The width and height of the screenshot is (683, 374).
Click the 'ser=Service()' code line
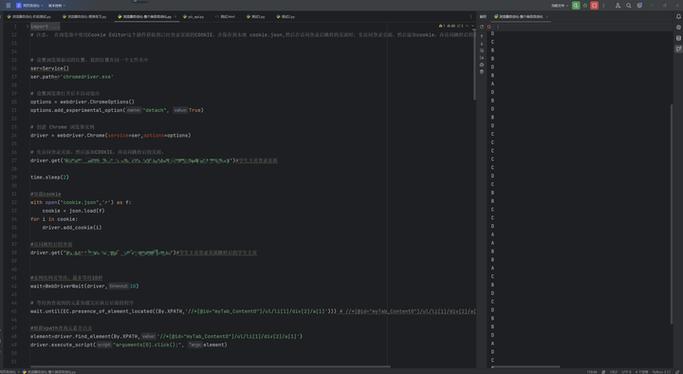point(50,68)
